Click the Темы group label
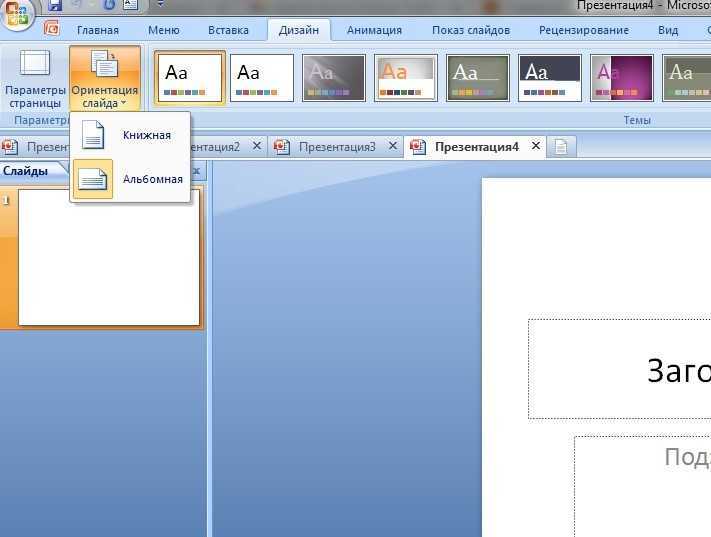The height and width of the screenshot is (537, 711). coord(637,120)
